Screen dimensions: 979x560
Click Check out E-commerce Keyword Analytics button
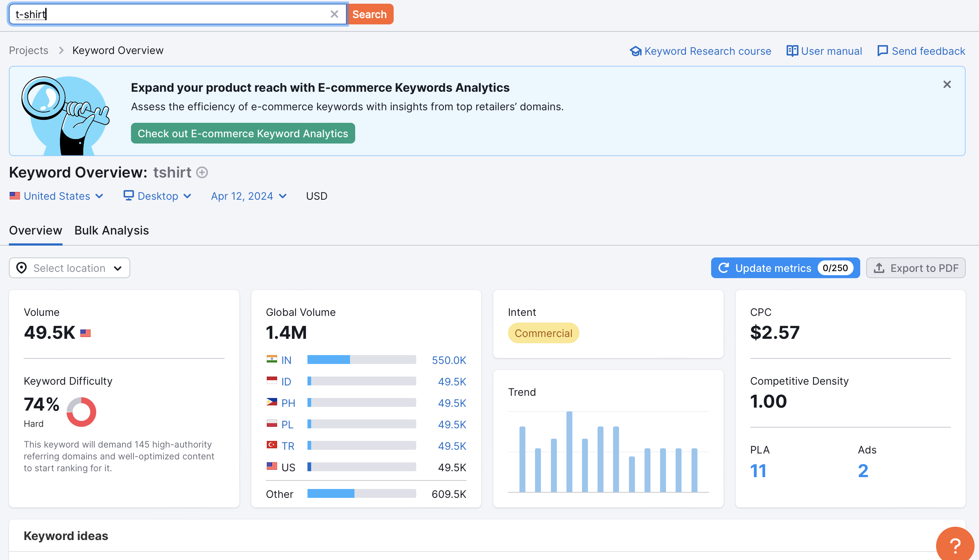tap(243, 134)
